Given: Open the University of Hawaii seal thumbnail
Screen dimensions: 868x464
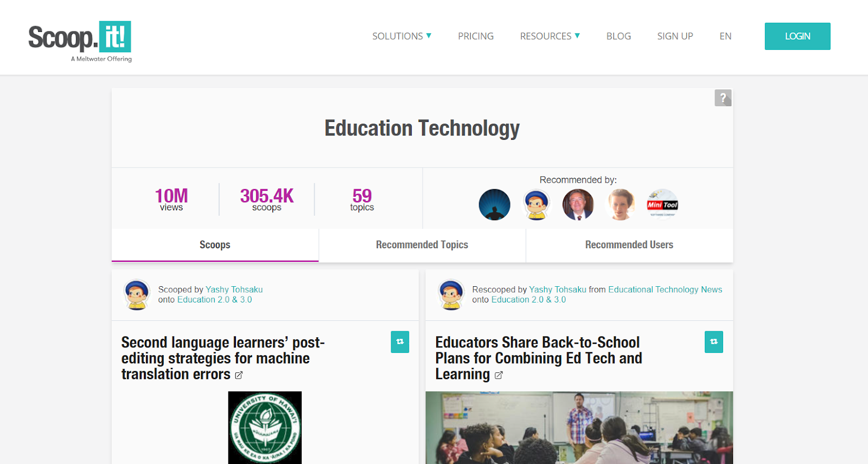Looking at the screenshot, I should pyautogui.click(x=265, y=428).
